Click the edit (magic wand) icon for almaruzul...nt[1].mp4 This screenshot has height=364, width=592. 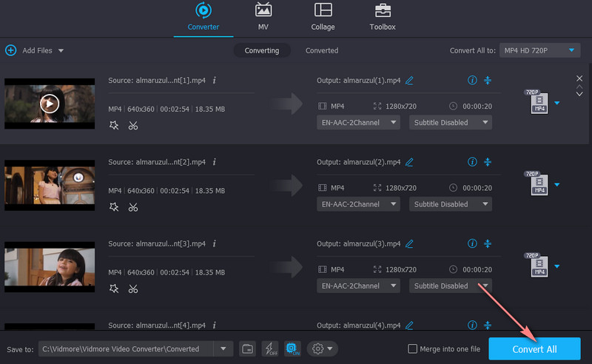pos(114,125)
